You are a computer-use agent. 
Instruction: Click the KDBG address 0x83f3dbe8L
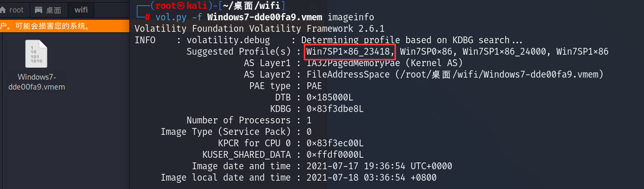(335, 109)
